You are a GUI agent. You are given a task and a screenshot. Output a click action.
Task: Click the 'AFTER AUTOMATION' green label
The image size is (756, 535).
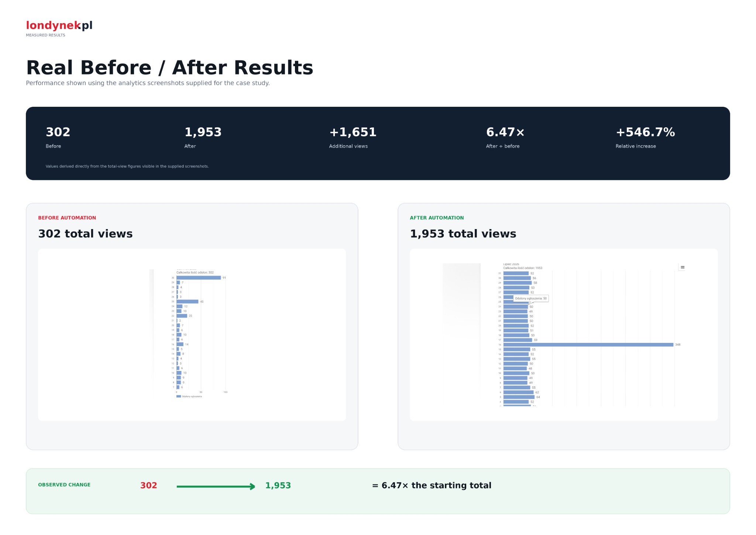pos(437,218)
